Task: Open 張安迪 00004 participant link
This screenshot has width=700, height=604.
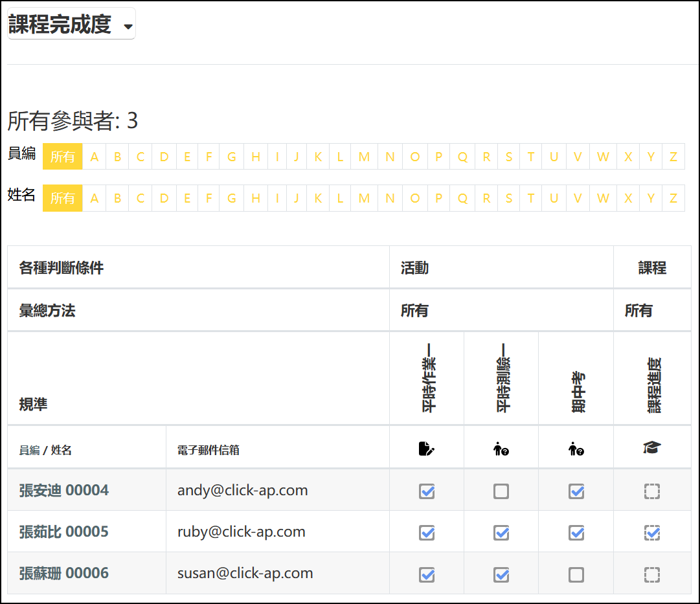Action: [x=64, y=490]
